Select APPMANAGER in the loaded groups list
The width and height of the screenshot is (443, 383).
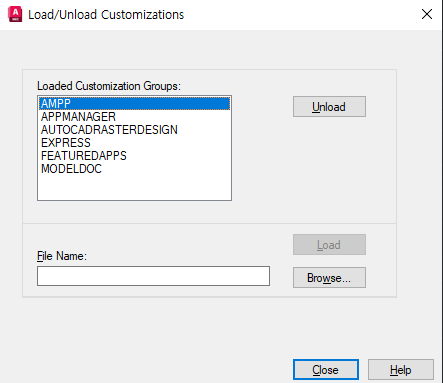click(x=134, y=117)
